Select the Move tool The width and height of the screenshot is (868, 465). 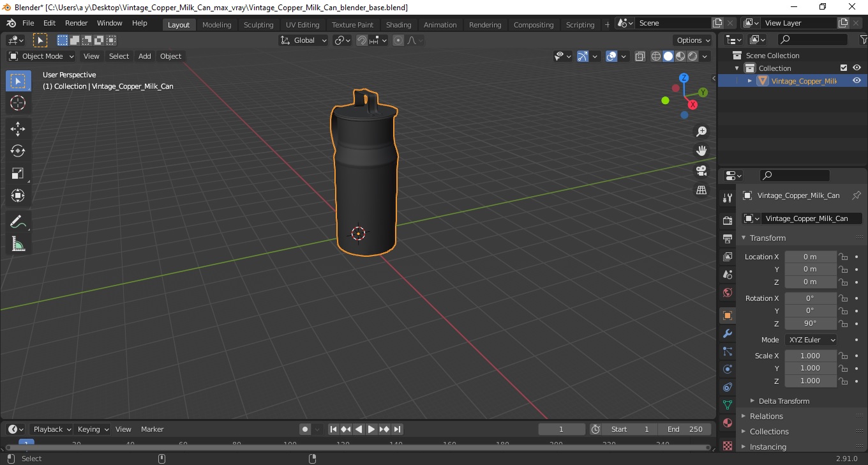point(18,129)
